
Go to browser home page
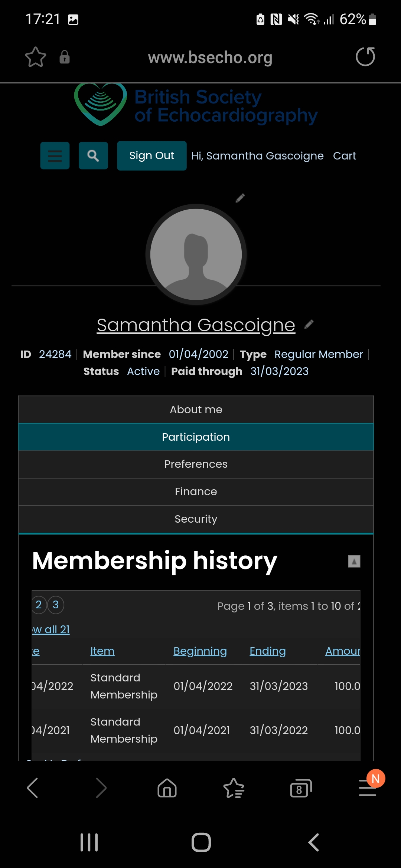pyautogui.click(x=167, y=788)
